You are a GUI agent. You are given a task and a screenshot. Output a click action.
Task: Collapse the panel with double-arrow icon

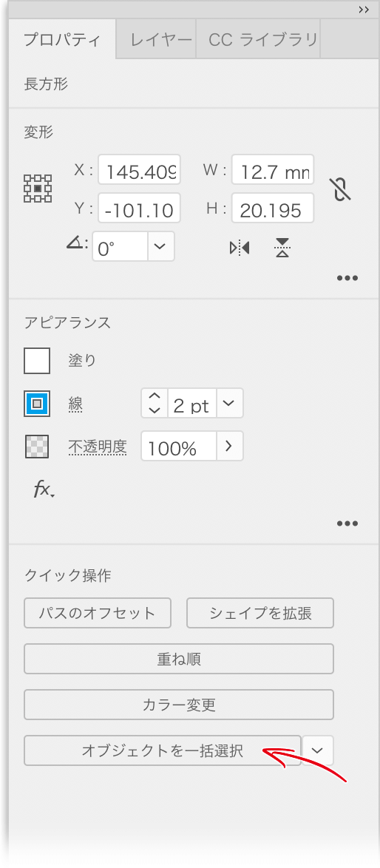364,10
